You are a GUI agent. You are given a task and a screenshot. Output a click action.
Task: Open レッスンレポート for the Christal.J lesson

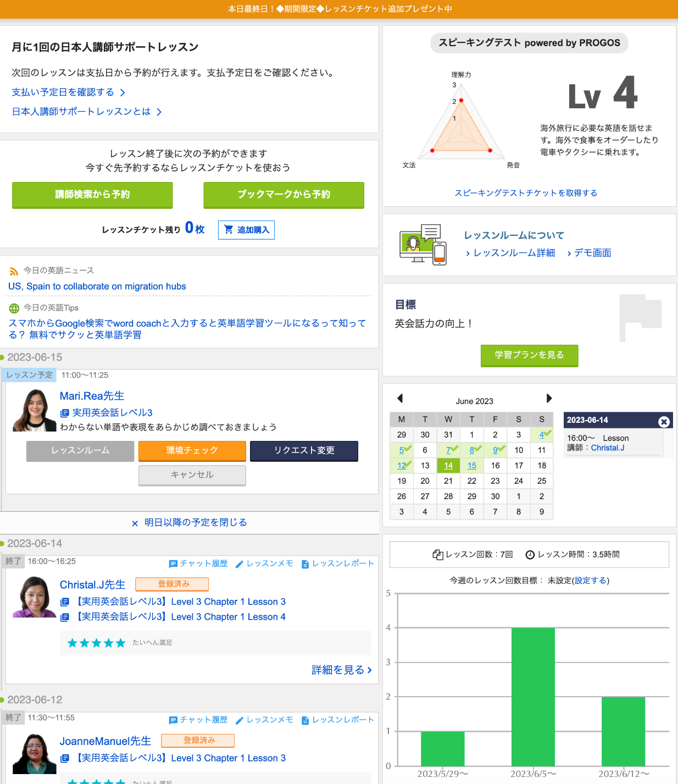(337, 564)
